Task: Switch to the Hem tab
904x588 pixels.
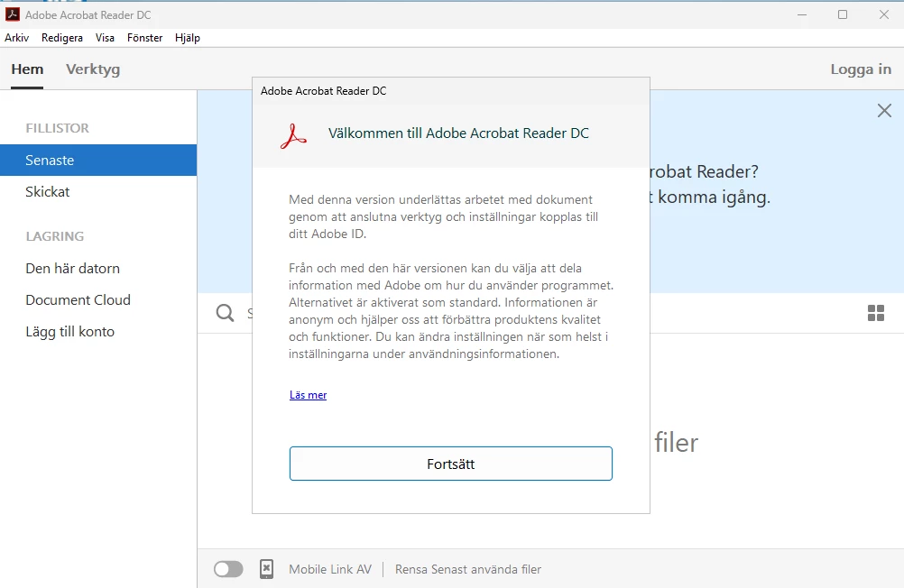Action: coord(27,69)
